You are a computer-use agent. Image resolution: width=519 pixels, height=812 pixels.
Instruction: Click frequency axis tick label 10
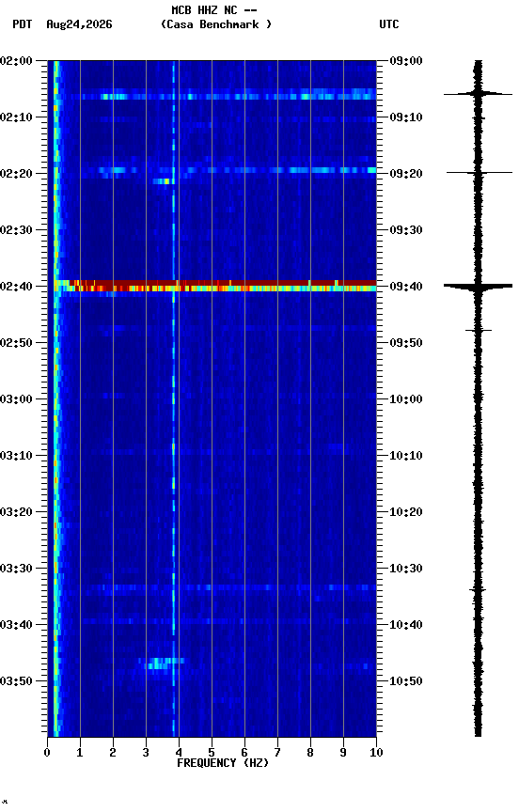coord(376,753)
